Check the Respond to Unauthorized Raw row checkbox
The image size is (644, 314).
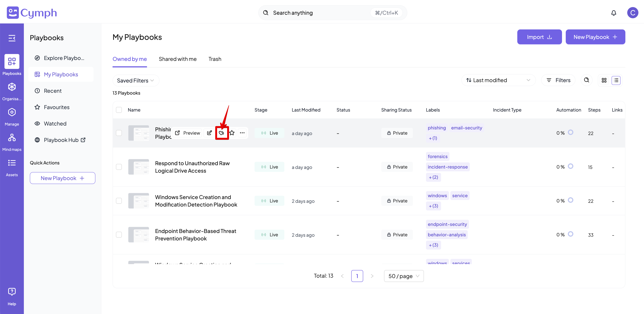click(x=119, y=167)
